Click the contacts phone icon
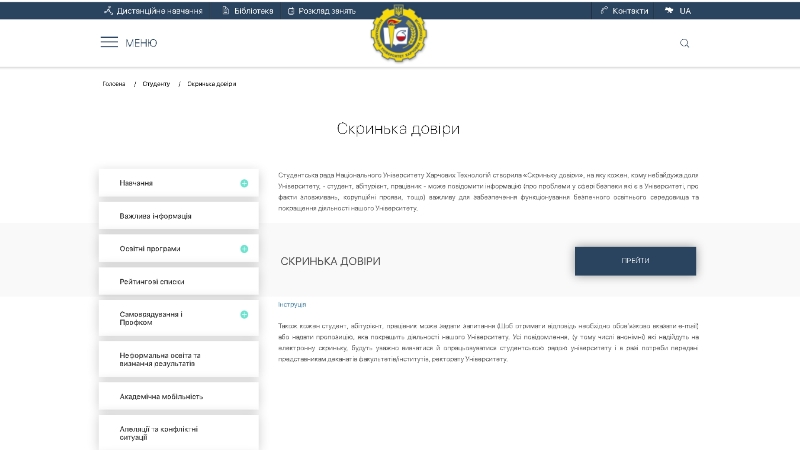This screenshot has width=800, height=450. coord(604,10)
